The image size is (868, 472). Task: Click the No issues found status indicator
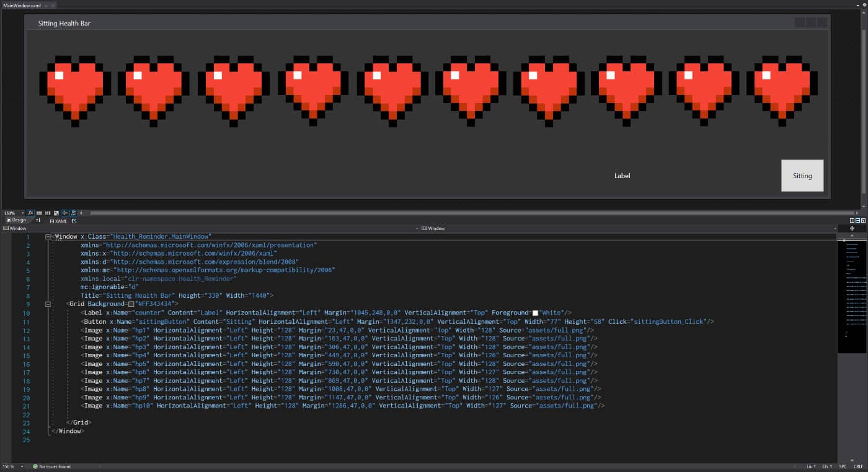(52, 466)
